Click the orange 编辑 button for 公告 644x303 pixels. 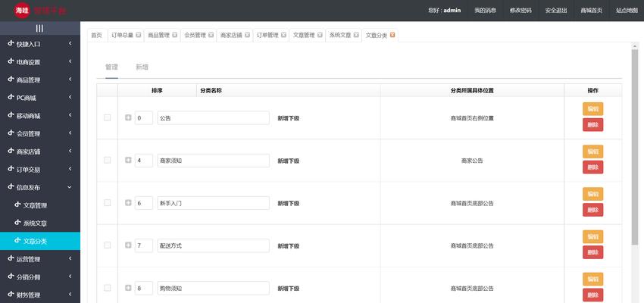coord(592,109)
